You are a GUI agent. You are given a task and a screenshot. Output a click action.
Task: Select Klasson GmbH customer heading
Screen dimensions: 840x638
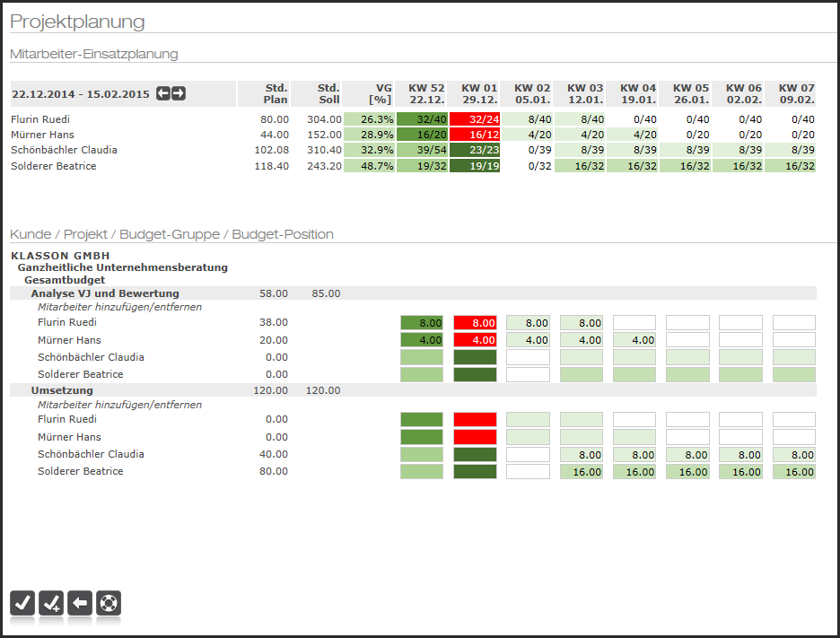(60, 256)
